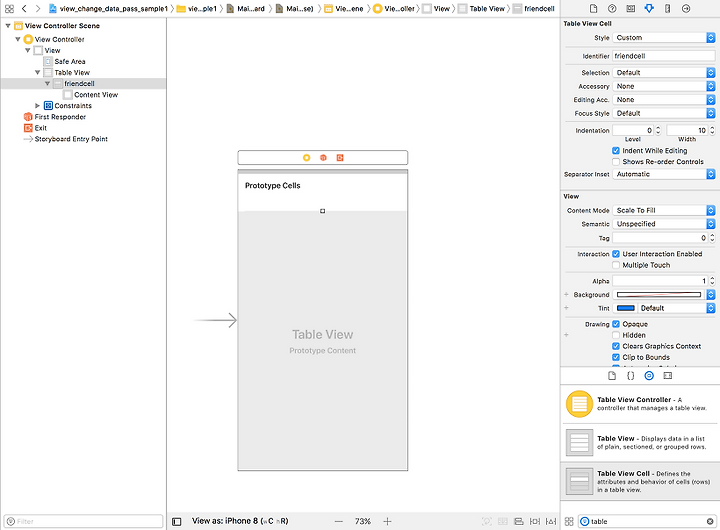Show the Quick Help inspector
Screen dimensions: 720x530
point(612,9)
